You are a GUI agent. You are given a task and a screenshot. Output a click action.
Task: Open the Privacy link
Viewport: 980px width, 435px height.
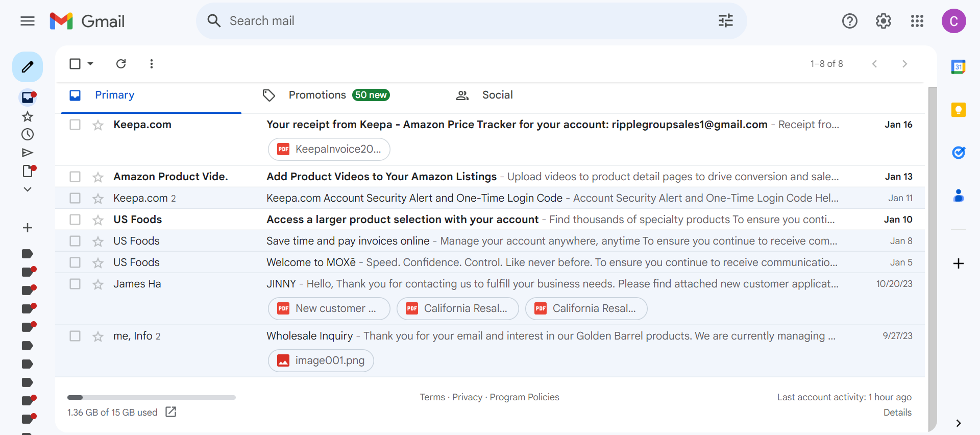pyautogui.click(x=467, y=397)
